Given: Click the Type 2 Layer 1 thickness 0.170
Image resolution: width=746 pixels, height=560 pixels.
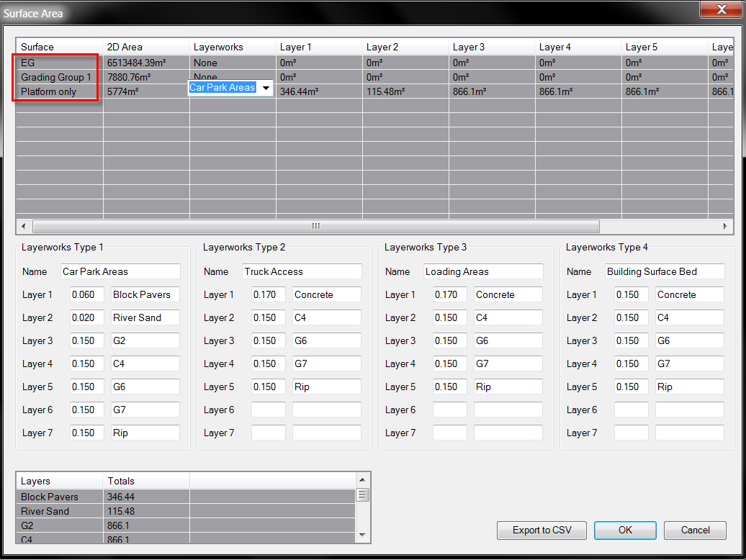Looking at the screenshot, I should [x=269, y=294].
